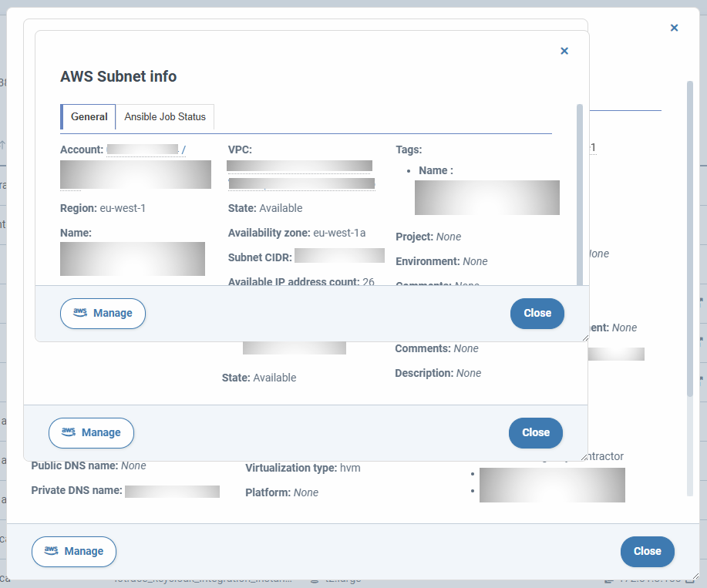This screenshot has width=707, height=588.
Task: Click the 'Virtualization type: hvm' text
Action: [303, 468]
